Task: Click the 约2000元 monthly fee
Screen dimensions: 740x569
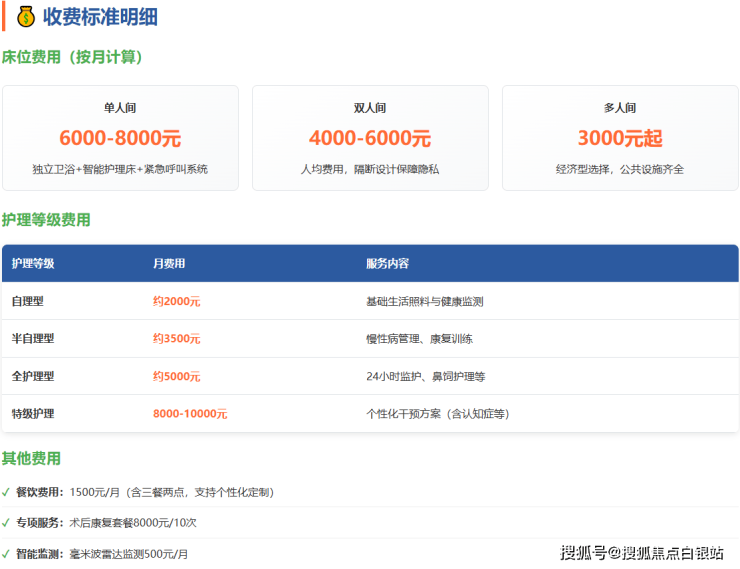Action: (177, 301)
